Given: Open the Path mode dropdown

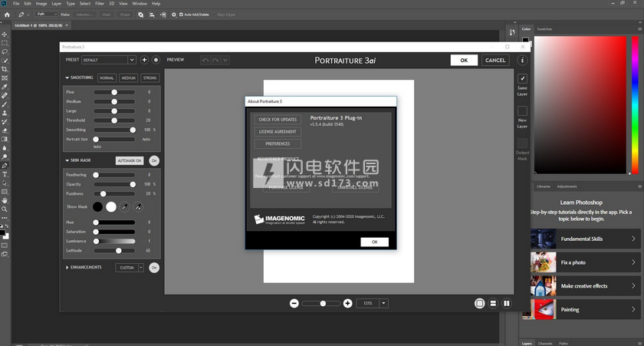Looking at the screenshot, I should 47,15.
